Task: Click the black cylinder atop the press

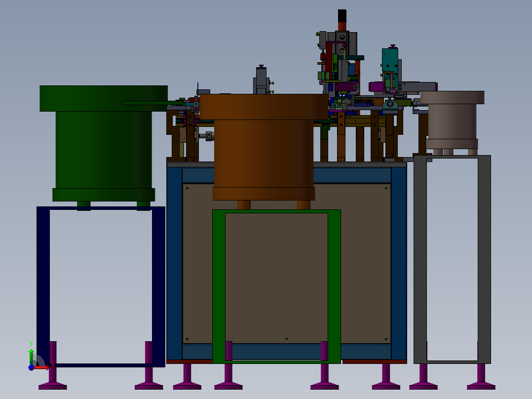Action: point(342,16)
